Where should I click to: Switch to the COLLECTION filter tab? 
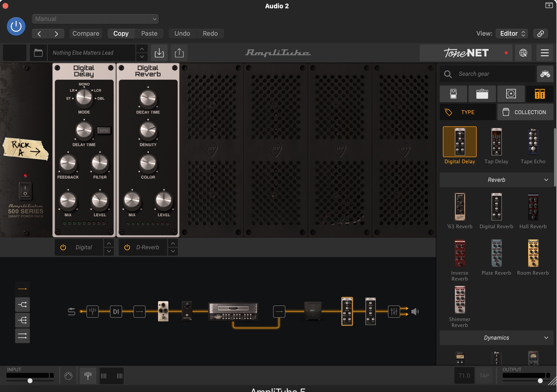click(525, 112)
